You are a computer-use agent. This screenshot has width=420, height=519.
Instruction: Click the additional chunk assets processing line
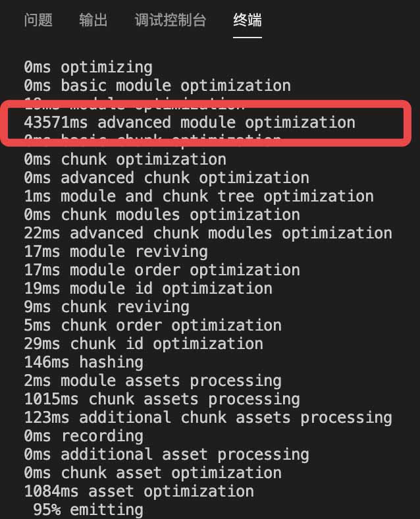(208, 418)
